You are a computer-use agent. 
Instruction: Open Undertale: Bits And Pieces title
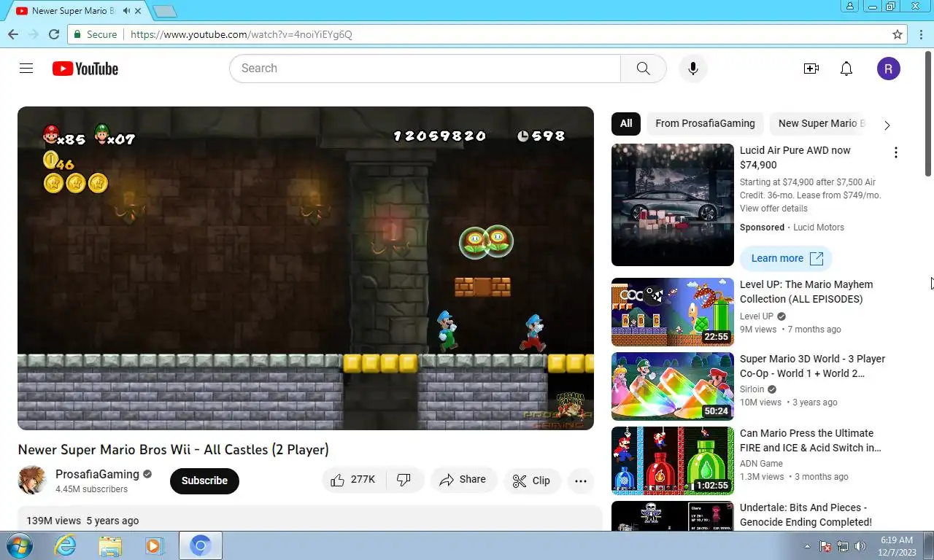(x=806, y=515)
